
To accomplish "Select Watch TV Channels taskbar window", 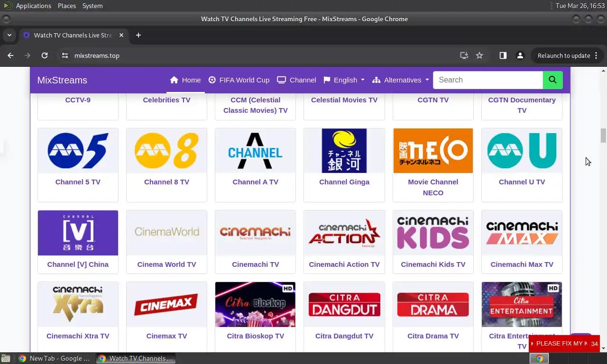I will point(136,358).
